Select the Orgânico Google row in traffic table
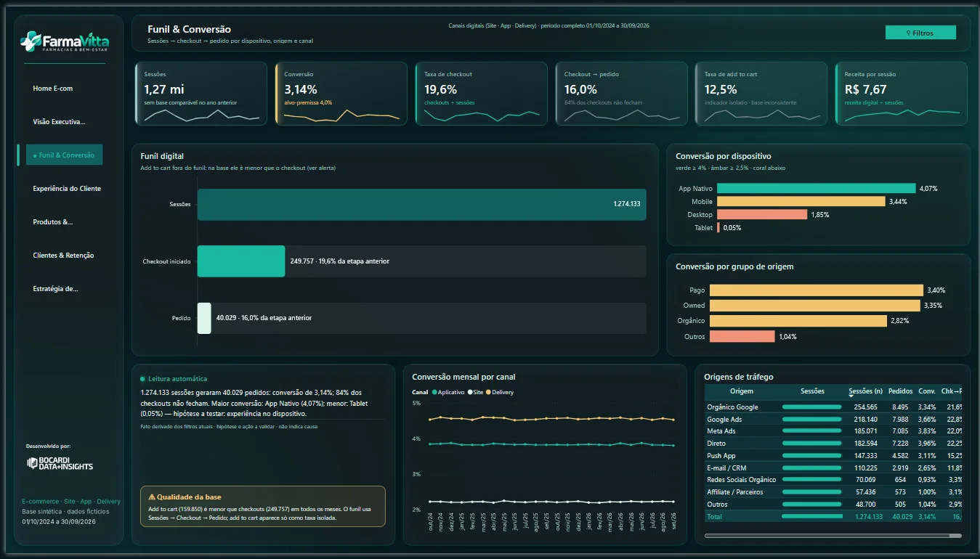The width and height of the screenshot is (980, 559). pyautogui.click(x=833, y=407)
